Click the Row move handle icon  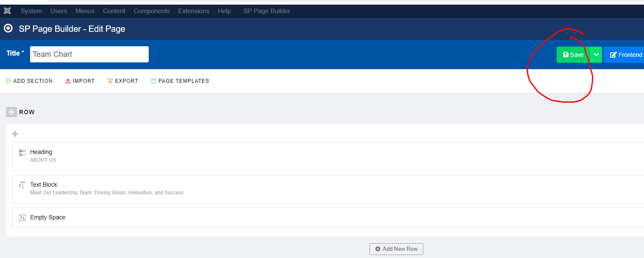tap(11, 112)
